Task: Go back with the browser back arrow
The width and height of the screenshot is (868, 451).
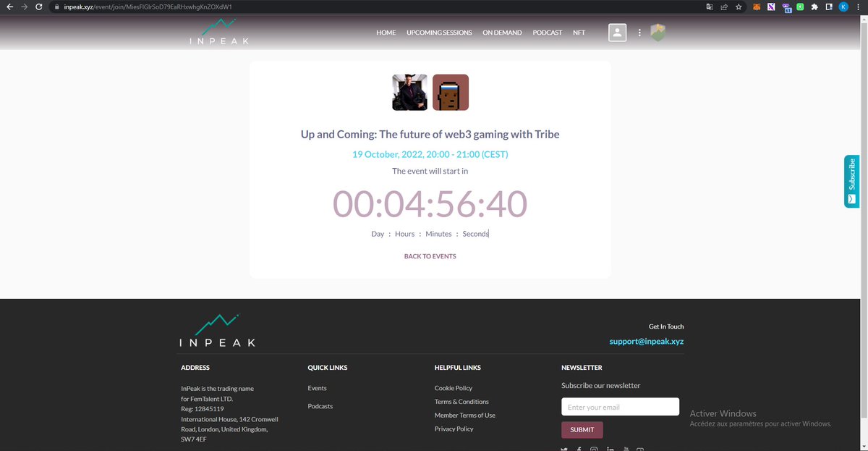Action: pyautogui.click(x=9, y=7)
